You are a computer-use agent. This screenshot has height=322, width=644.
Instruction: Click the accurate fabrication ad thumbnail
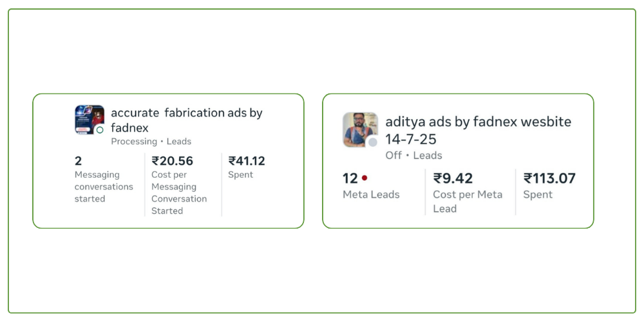(88, 118)
